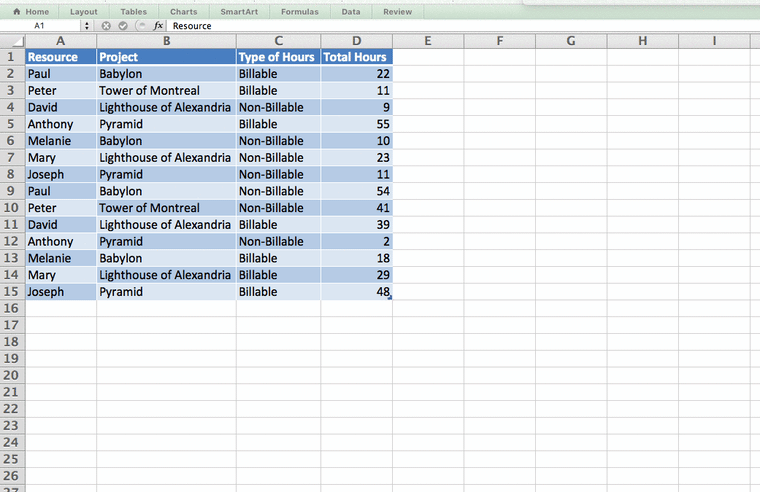The width and height of the screenshot is (760, 492).
Task: Click the select-all corner triangle
Action: [13, 41]
